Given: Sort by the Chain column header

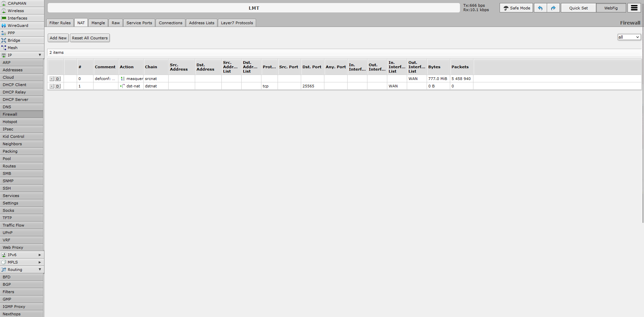Looking at the screenshot, I should click(x=156, y=67).
